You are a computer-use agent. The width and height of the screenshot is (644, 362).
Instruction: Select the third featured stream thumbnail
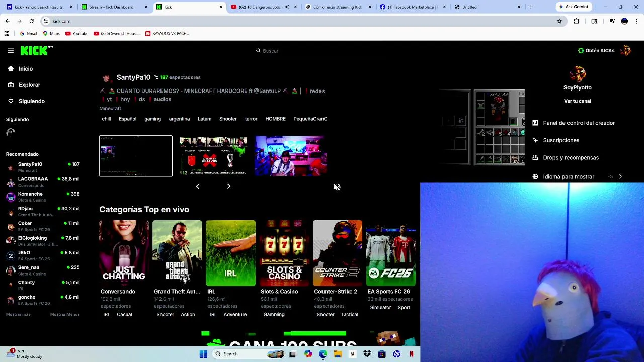pyautogui.click(x=290, y=156)
